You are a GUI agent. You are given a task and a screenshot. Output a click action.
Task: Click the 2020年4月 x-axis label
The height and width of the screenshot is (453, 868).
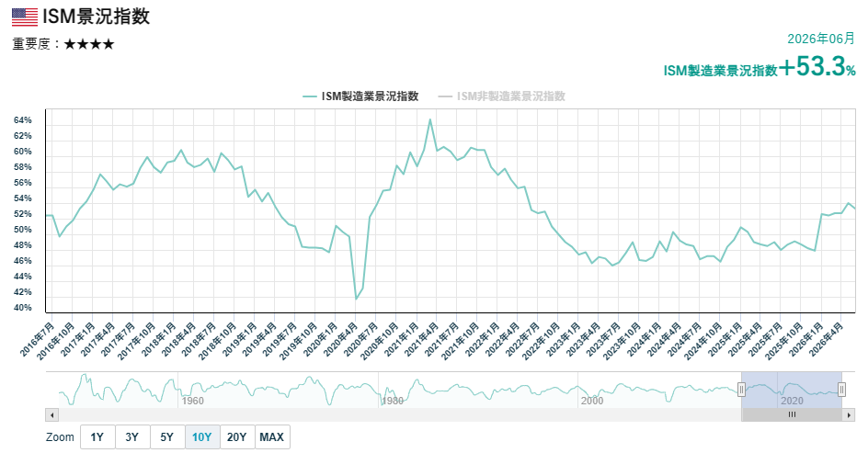coord(341,338)
